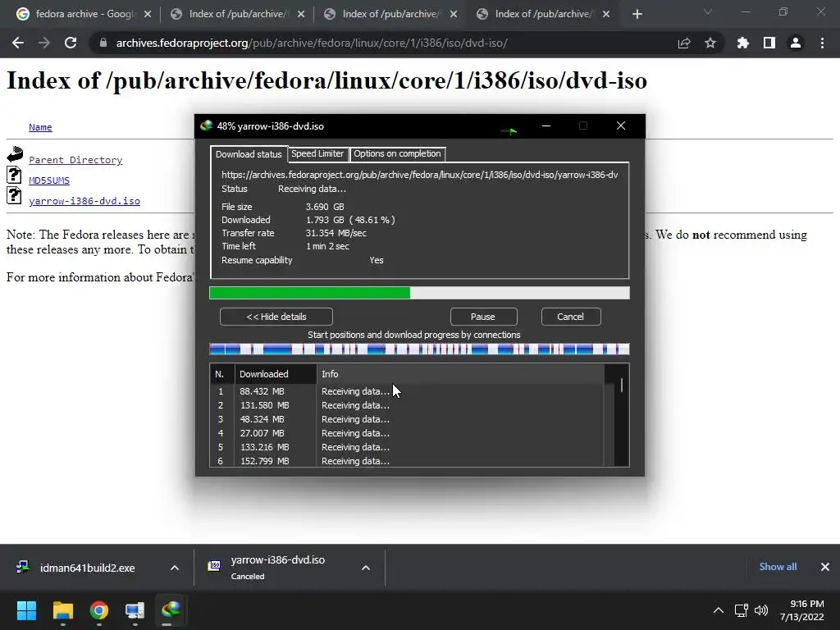Select the Download status tab
This screenshot has height=630, width=840.
click(x=249, y=154)
